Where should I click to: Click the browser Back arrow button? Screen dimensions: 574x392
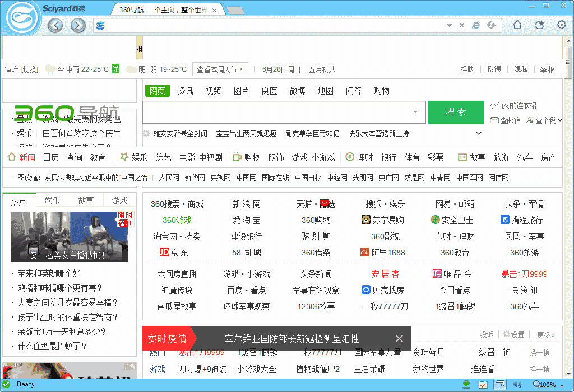[x=55, y=25]
